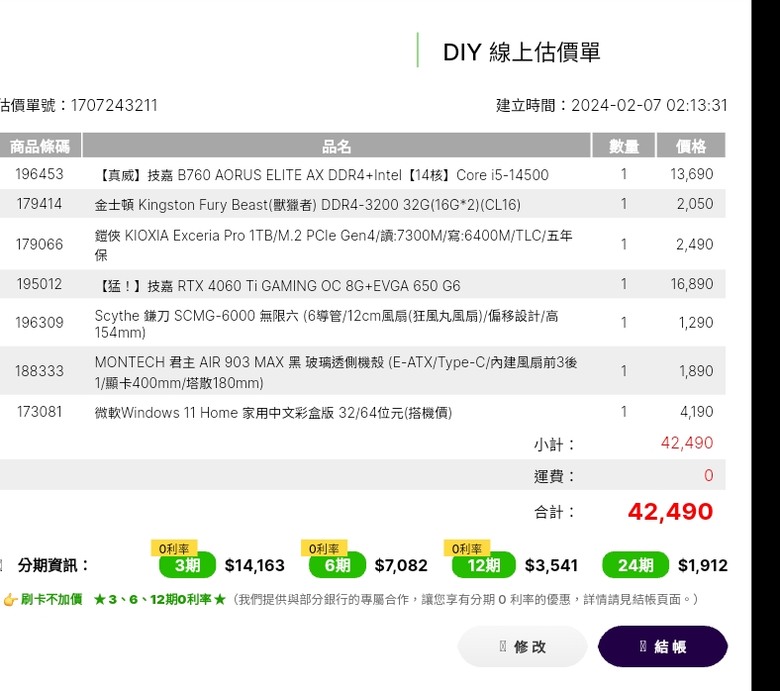Click the Scythe SCMG-6000 item name

tap(326, 323)
